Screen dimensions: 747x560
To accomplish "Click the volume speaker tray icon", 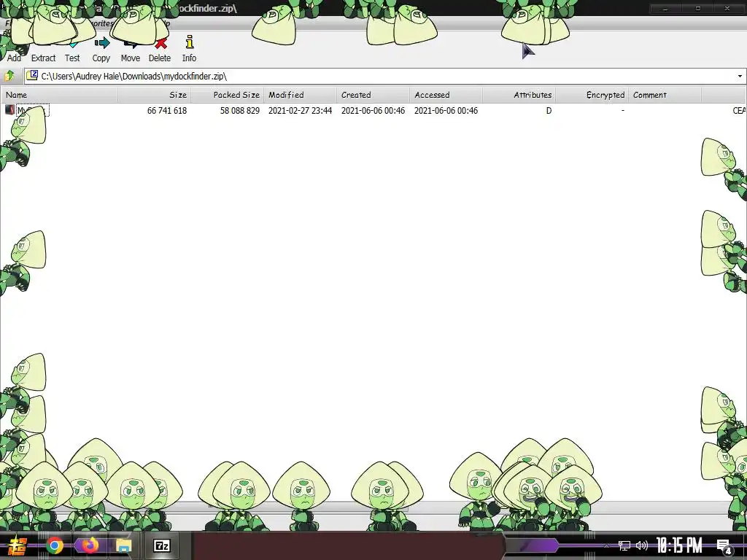I will click(642, 545).
